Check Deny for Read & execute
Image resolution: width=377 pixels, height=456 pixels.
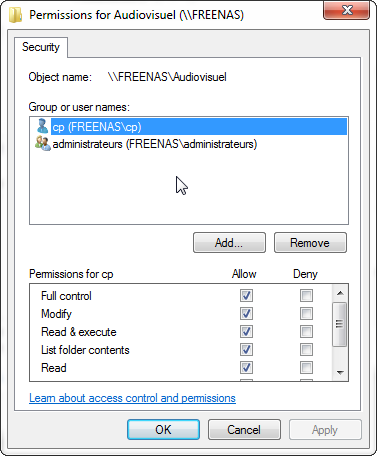(306, 331)
